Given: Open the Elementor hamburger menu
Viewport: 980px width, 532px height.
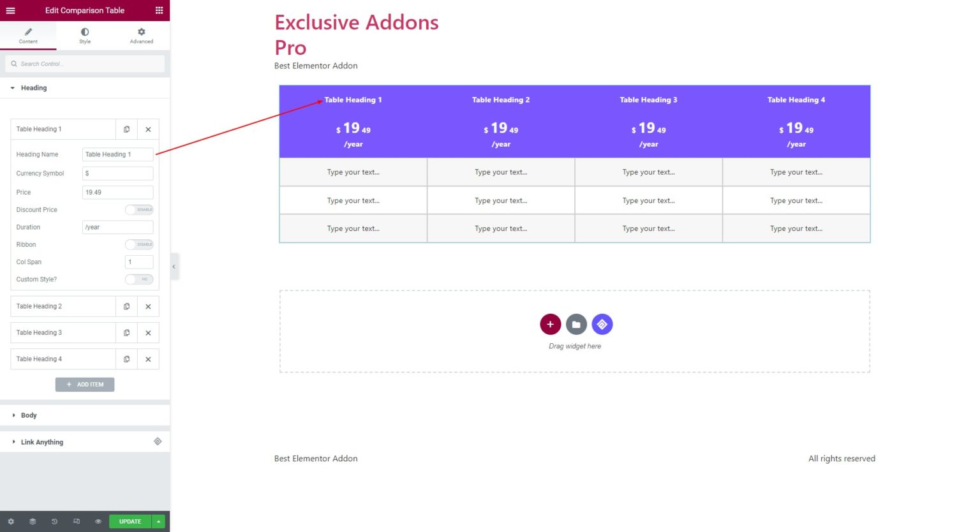Looking at the screenshot, I should click(x=10, y=10).
